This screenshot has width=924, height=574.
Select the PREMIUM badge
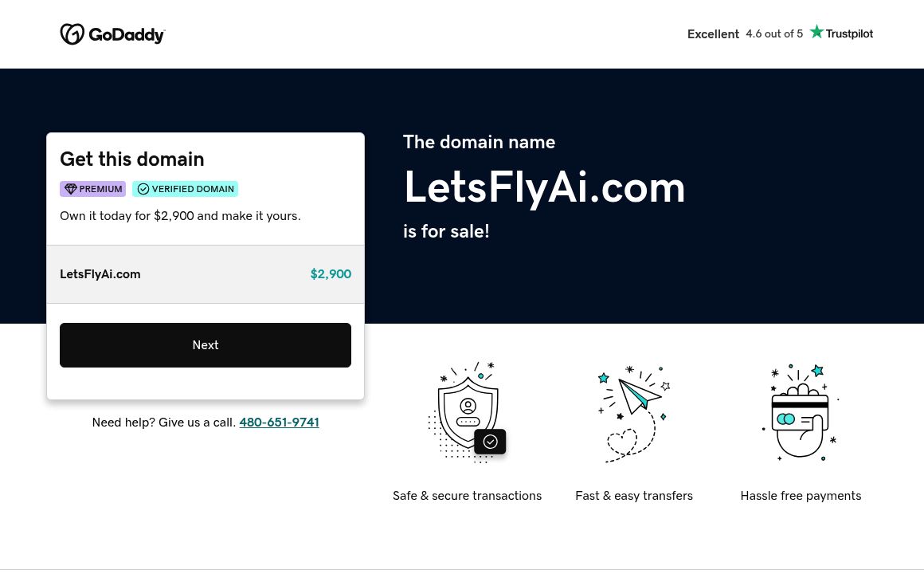(92, 189)
